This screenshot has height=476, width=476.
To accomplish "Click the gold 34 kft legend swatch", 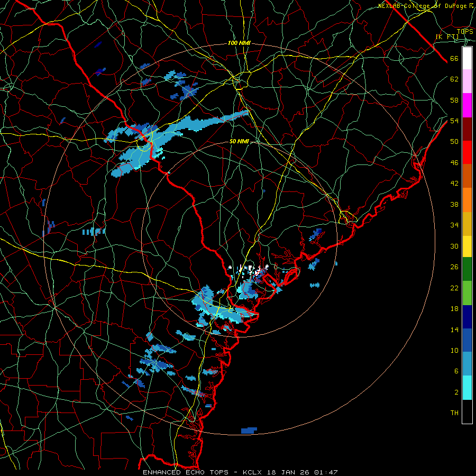I will (x=467, y=224).
